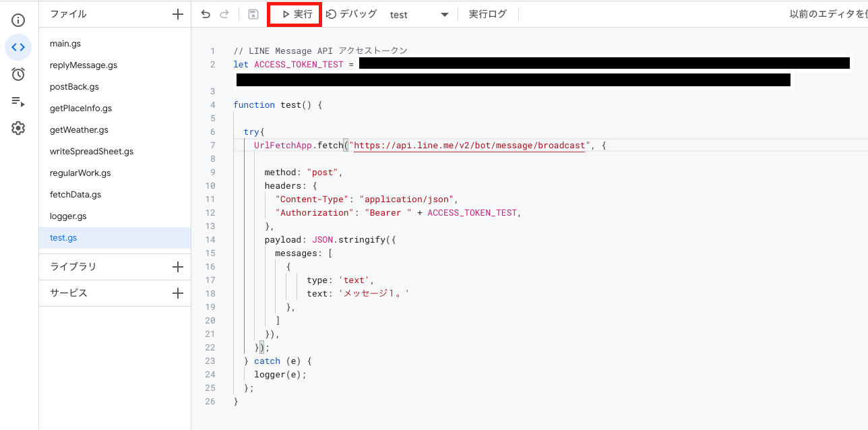Click the LINE broadcast URL string
Viewport: 868px width, 430px height.
point(469,146)
